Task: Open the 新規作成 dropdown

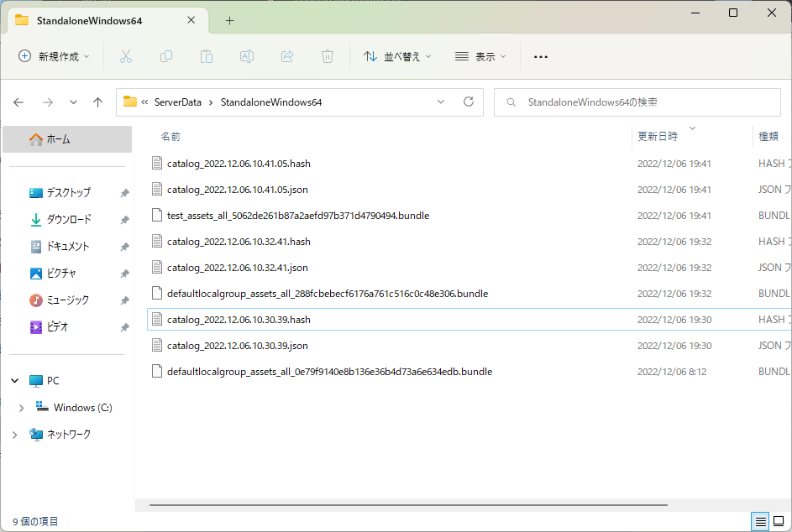Action: tap(54, 56)
